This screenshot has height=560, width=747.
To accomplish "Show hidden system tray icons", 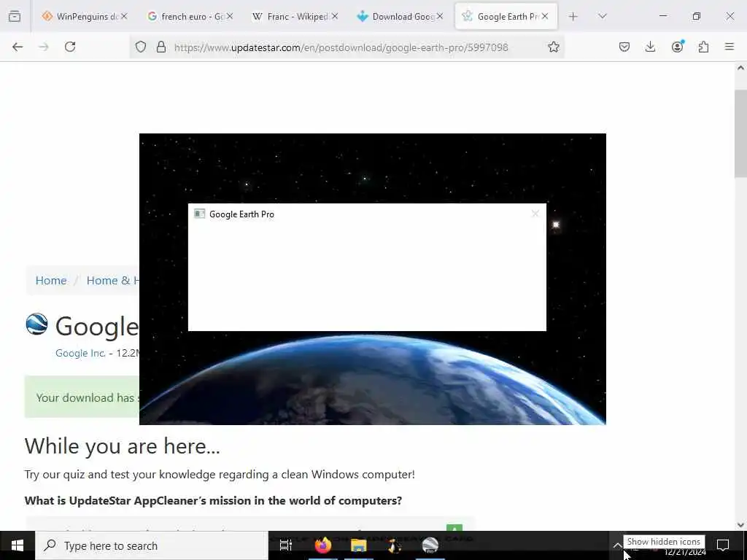I will [617, 545].
